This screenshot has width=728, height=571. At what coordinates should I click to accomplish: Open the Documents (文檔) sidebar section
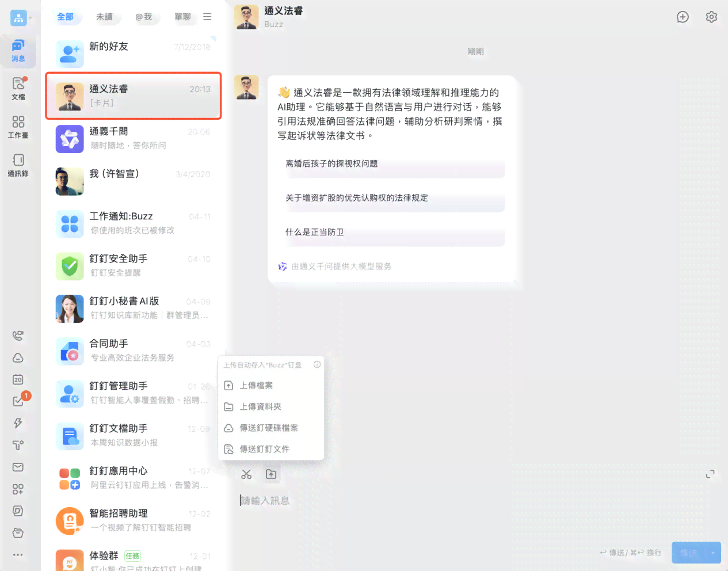(x=18, y=89)
